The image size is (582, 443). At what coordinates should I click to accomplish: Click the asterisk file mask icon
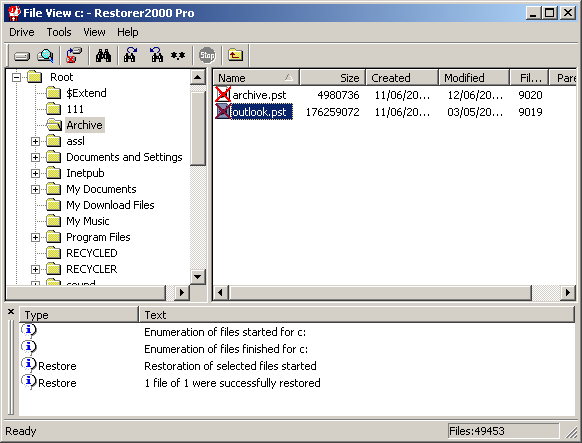pos(178,56)
